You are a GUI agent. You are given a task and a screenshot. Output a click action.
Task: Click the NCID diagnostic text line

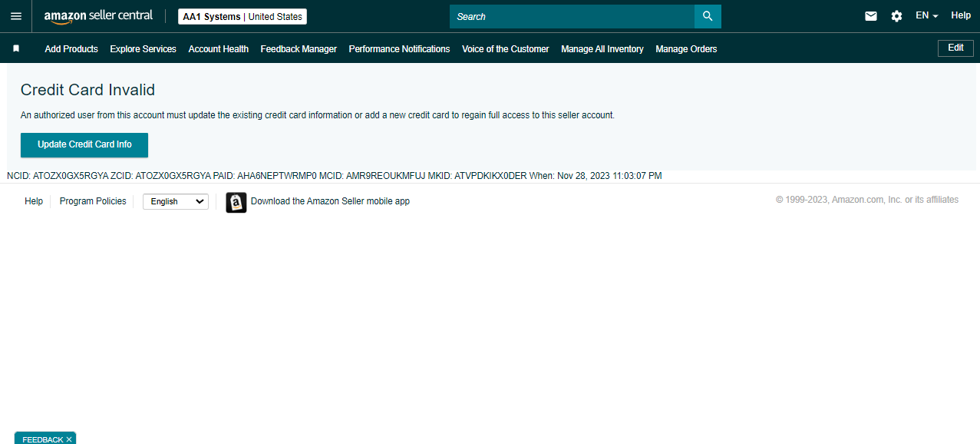tap(334, 176)
